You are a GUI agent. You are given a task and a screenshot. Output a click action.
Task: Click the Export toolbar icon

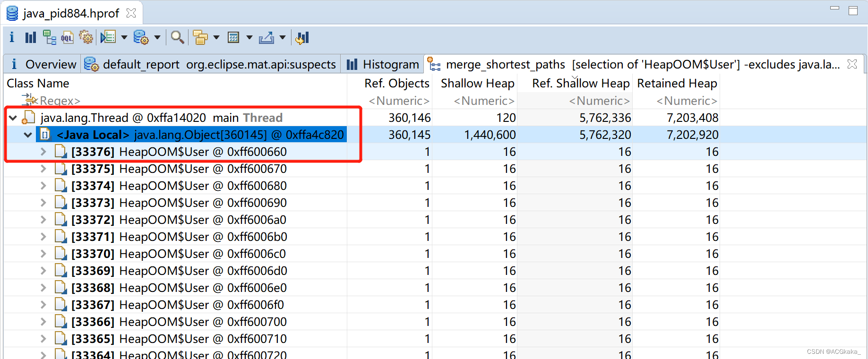[266, 37]
